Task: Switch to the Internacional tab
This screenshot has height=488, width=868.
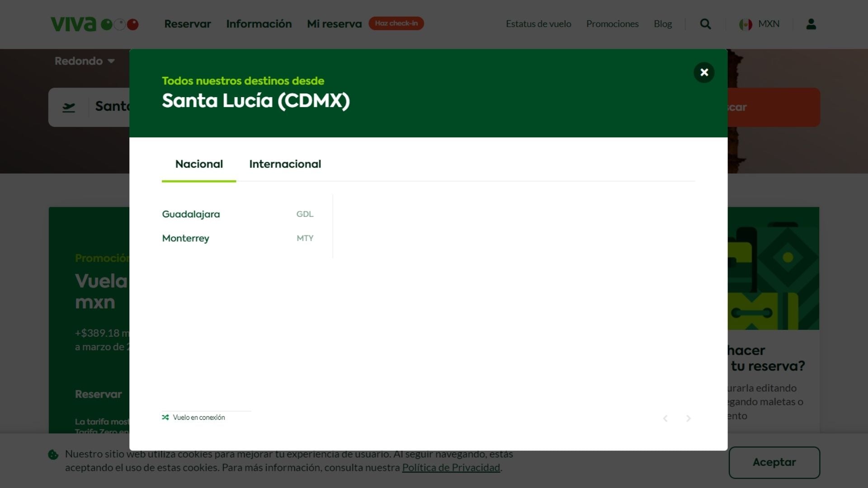Action: (285, 164)
